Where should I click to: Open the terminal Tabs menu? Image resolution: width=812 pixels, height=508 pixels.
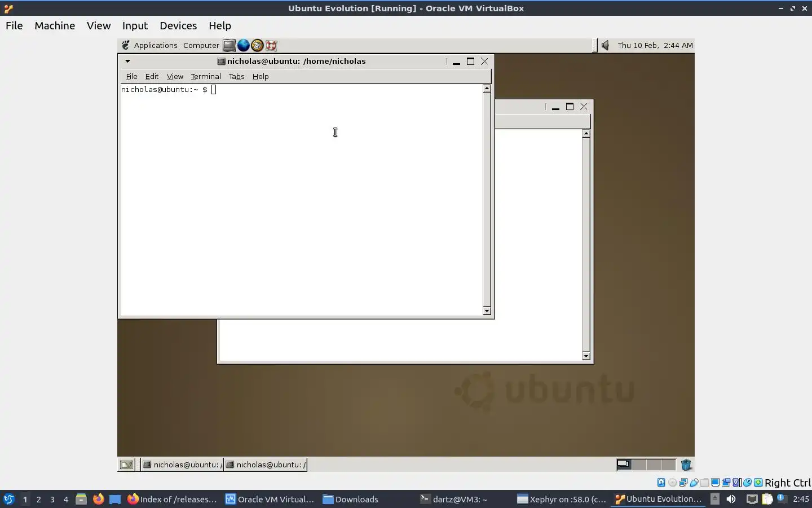point(236,76)
